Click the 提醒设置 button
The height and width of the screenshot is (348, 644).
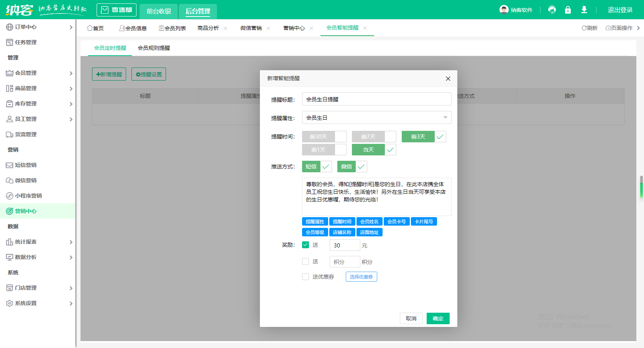coord(149,74)
